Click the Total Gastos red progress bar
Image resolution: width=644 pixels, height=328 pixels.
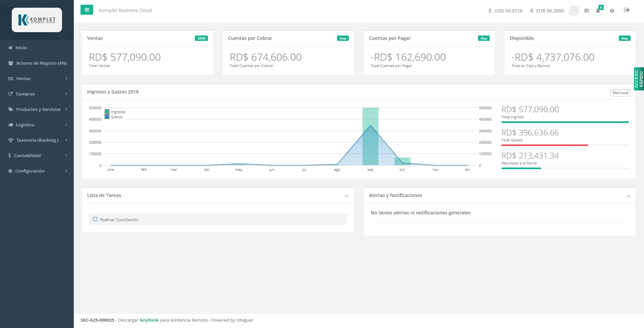point(545,145)
